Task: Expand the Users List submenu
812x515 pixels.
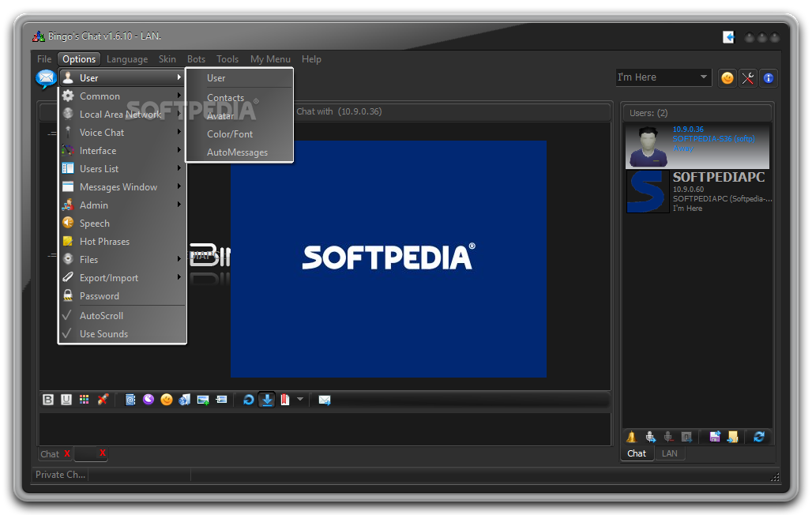Action: pos(122,168)
